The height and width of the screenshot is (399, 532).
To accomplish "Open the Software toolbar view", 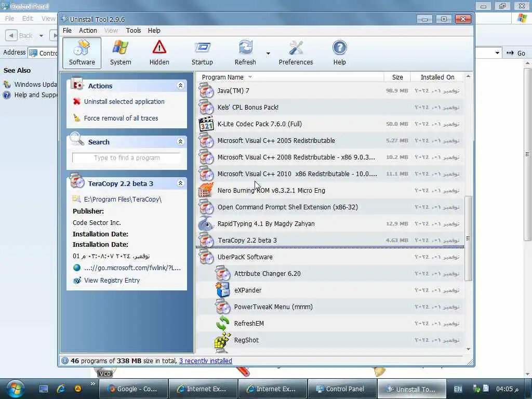I will (x=82, y=53).
